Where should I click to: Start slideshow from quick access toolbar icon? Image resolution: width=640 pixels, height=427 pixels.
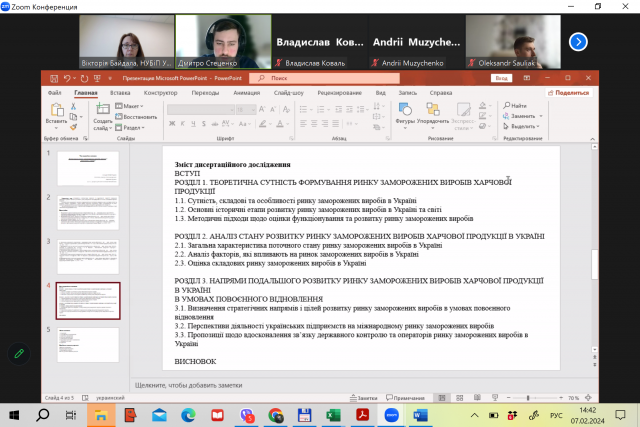tap(97, 78)
